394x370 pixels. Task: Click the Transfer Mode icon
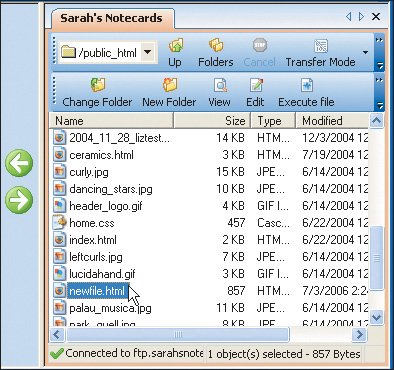[321, 47]
